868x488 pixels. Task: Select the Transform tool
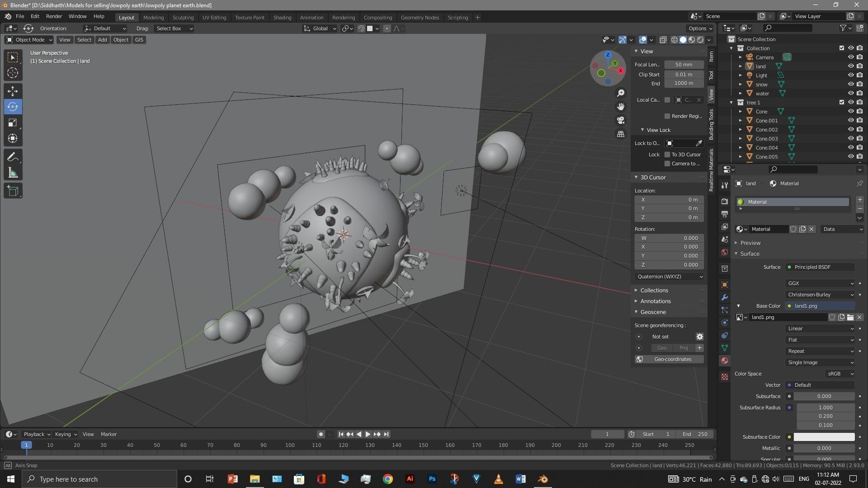(13, 139)
